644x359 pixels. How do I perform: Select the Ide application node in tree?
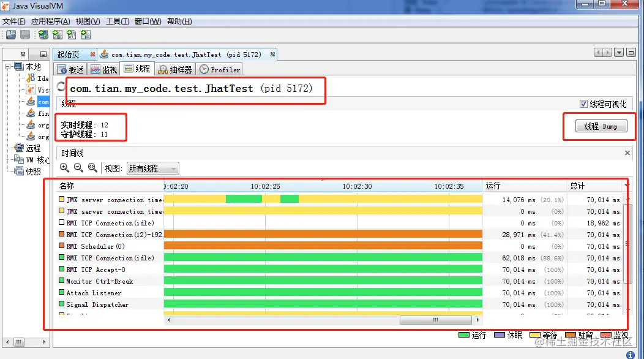[38, 78]
